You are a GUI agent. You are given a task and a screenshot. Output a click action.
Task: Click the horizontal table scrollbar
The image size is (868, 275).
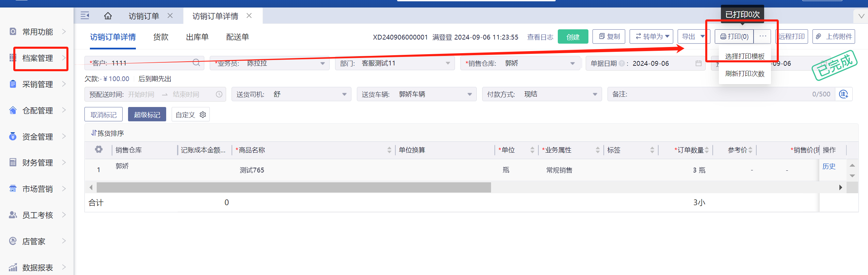tap(294, 187)
